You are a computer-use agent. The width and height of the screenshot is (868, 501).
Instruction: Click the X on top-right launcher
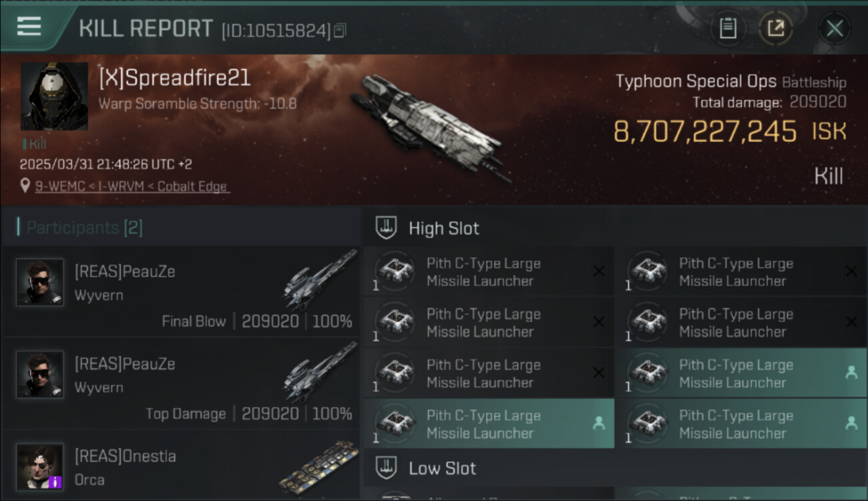pos(851,271)
